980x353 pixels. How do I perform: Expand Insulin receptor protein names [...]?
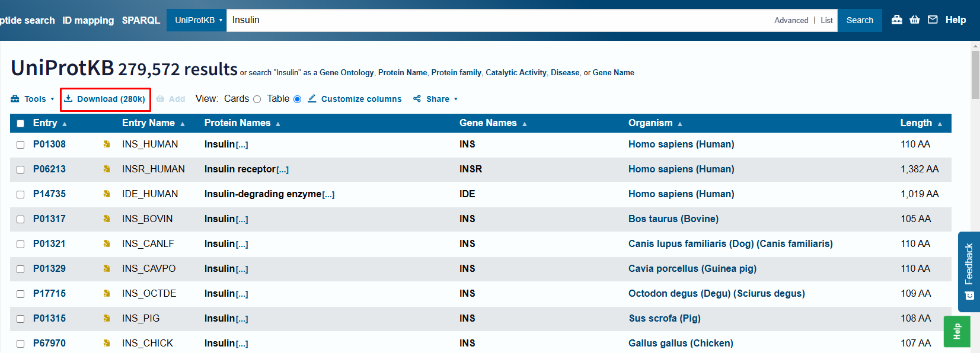pos(282,170)
